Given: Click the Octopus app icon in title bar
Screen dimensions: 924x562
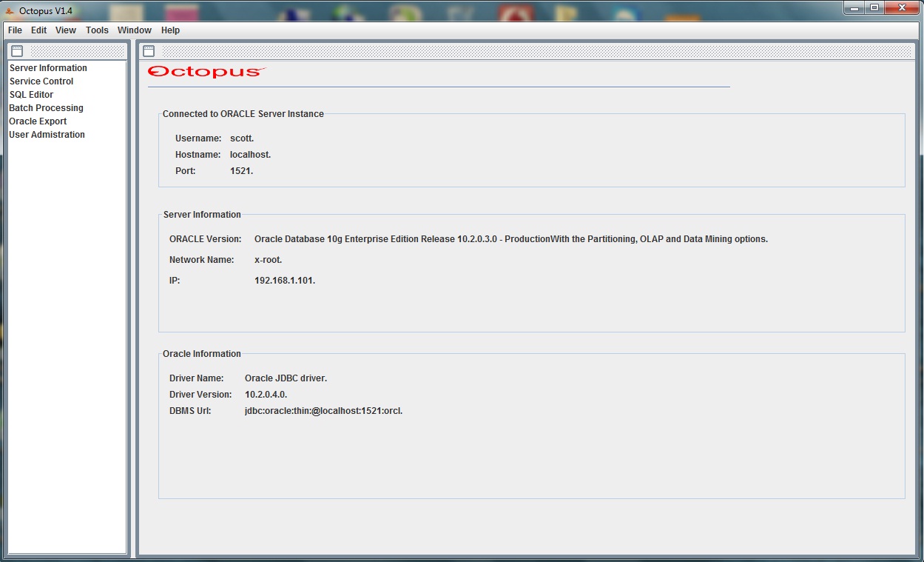Looking at the screenshot, I should tap(10, 10).
